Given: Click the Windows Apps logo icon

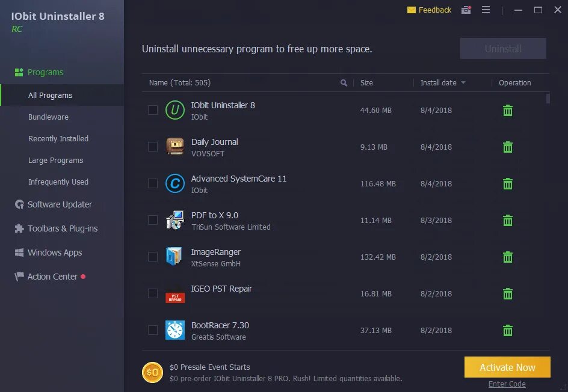Looking at the screenshot, I should tap(19, 253).
